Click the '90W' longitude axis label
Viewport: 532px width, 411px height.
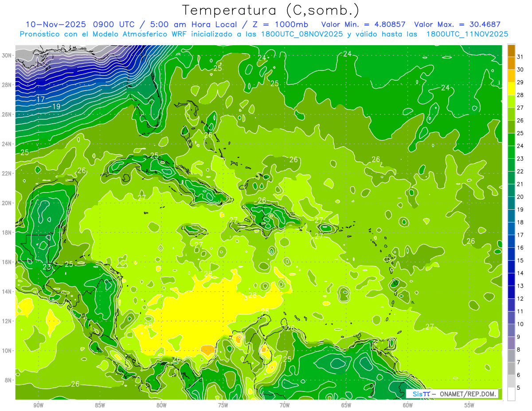[x=39, y=405]
